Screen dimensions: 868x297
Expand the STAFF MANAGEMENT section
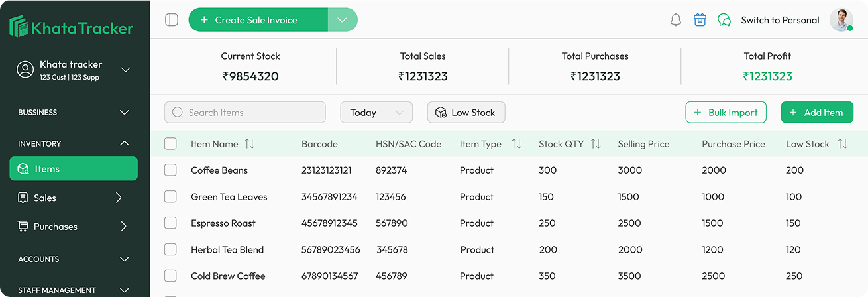pos(124,290)
